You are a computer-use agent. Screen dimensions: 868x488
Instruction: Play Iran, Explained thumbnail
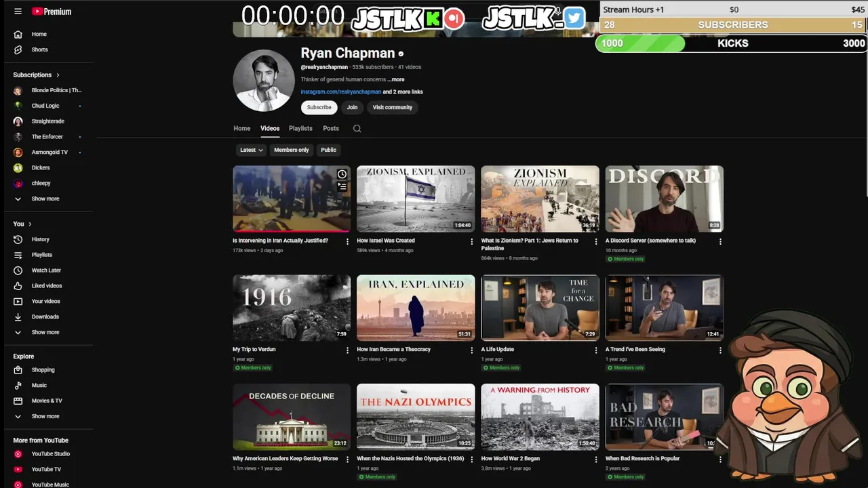coord(416,308)
